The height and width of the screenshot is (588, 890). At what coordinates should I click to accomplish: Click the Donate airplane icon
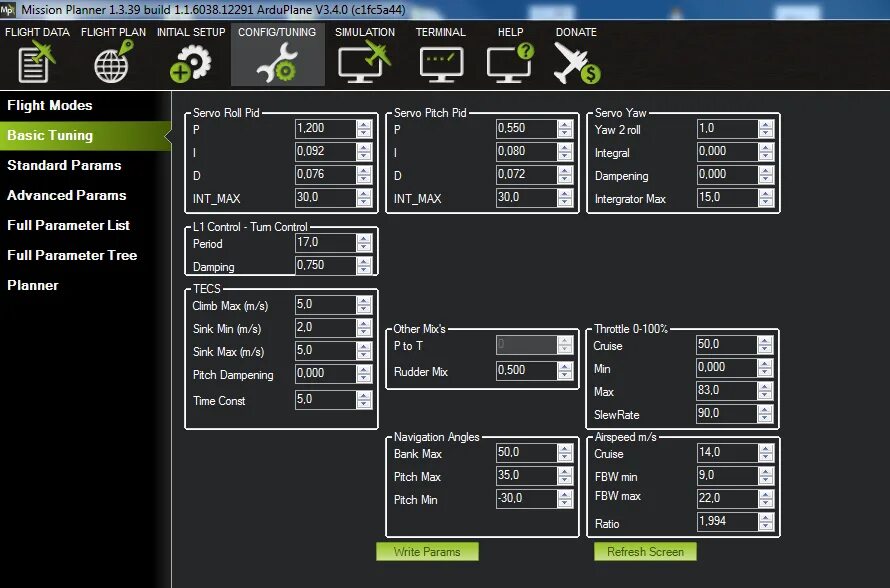click(x=577, y=63)
